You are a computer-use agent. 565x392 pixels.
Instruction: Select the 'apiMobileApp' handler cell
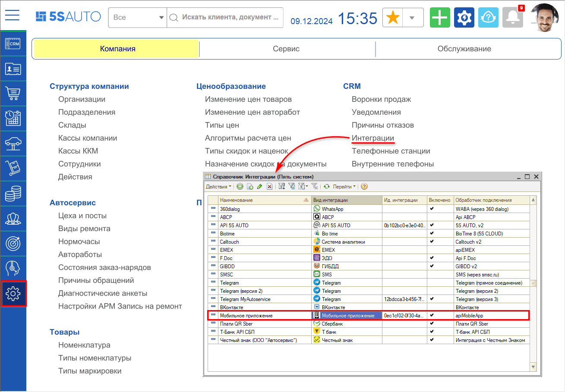[x=492, y=315]
